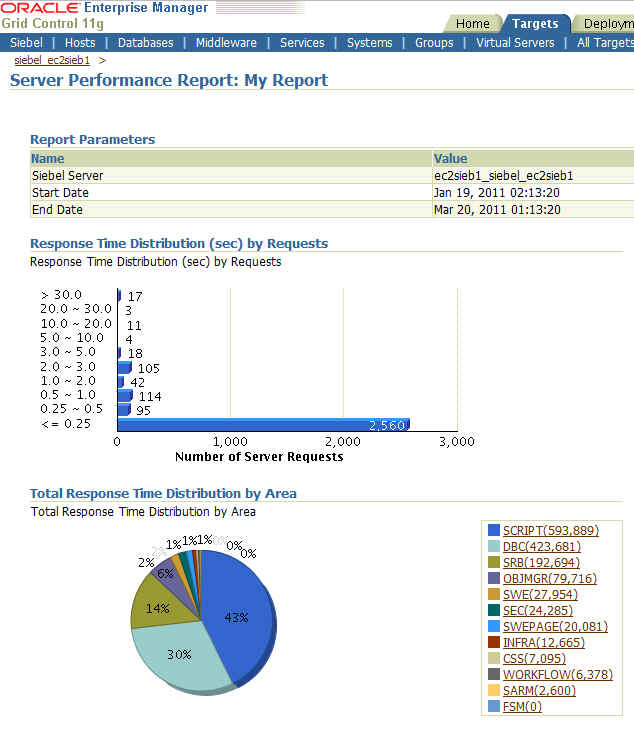Click the 95 requests bar
The width and height of the screenshot is (634, 731).
point(124,410)
